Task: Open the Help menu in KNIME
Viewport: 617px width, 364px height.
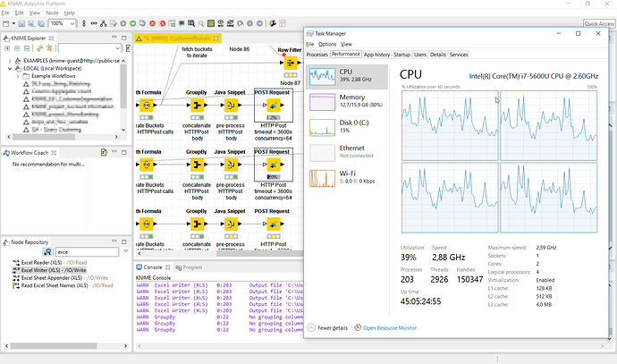Action: [x=70, y=13]
